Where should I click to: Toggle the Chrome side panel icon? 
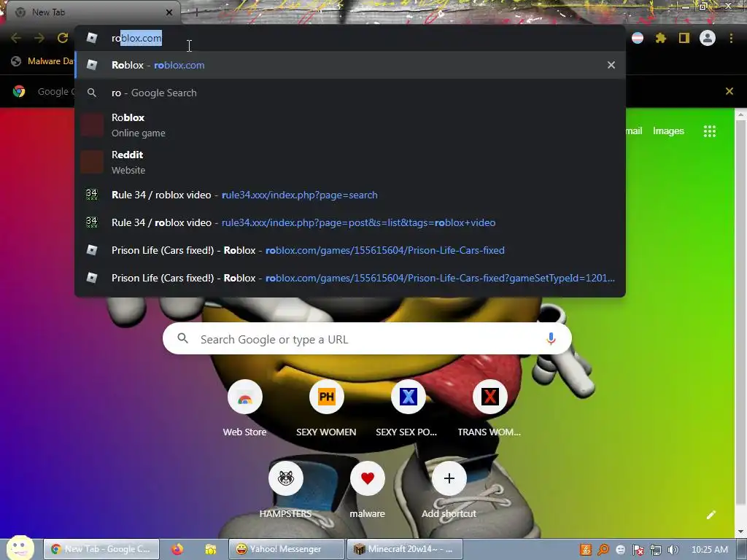684,38
